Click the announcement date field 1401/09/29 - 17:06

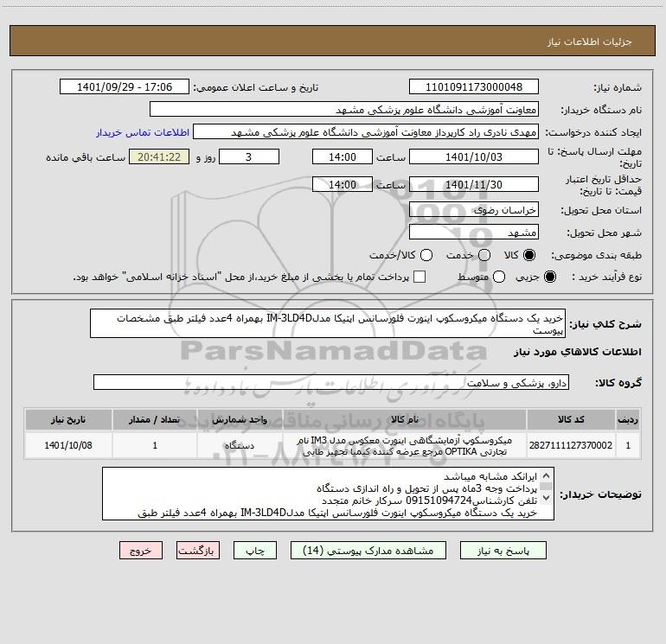click(x=125, y=86)
